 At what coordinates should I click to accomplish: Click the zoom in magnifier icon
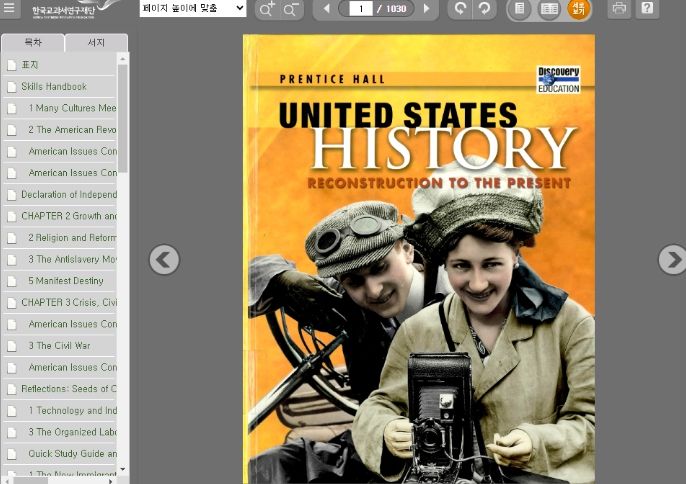267,9
